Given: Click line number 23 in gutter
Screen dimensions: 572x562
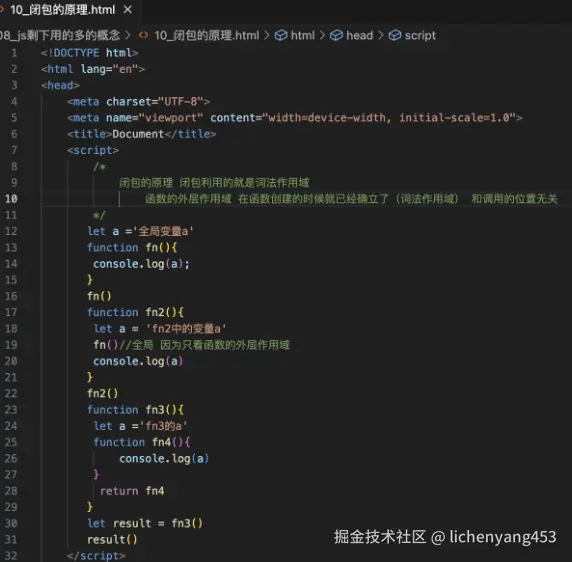Looking at the screenshot, I should [x=11, y=410].
